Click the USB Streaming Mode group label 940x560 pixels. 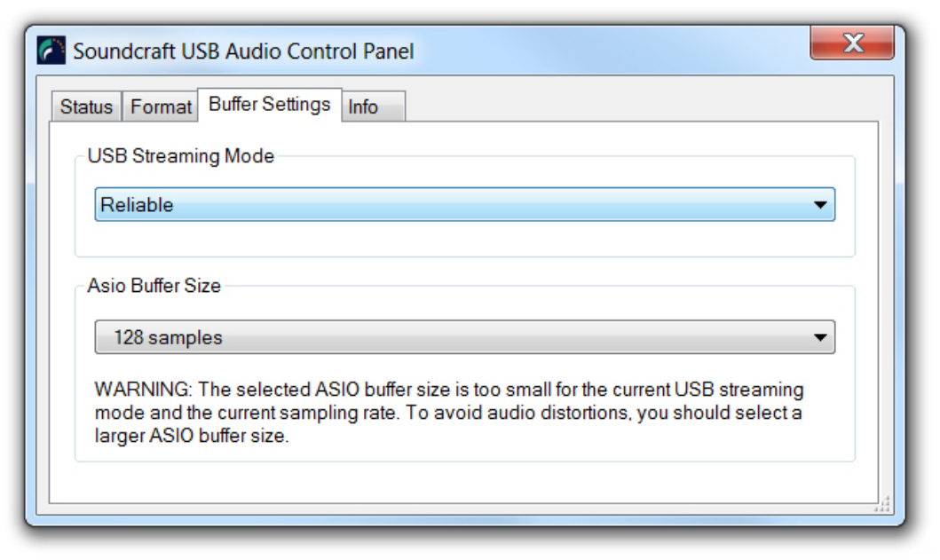click(x=181, y=156)
